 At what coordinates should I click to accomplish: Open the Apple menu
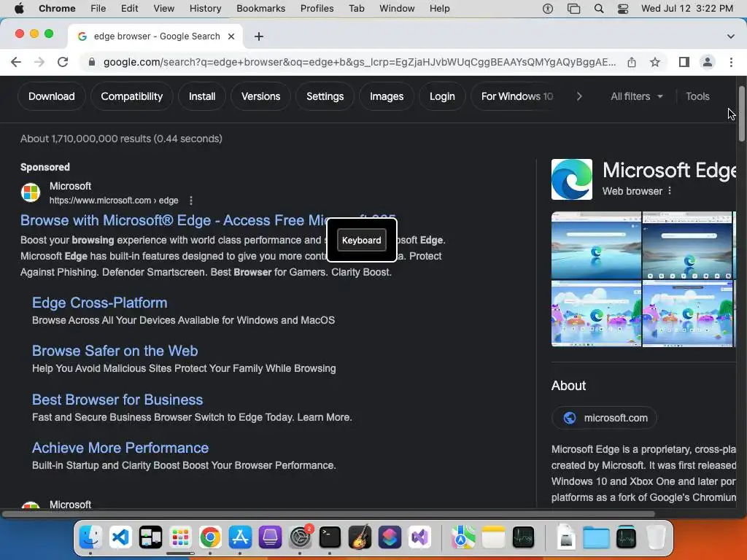click(19, 9)
